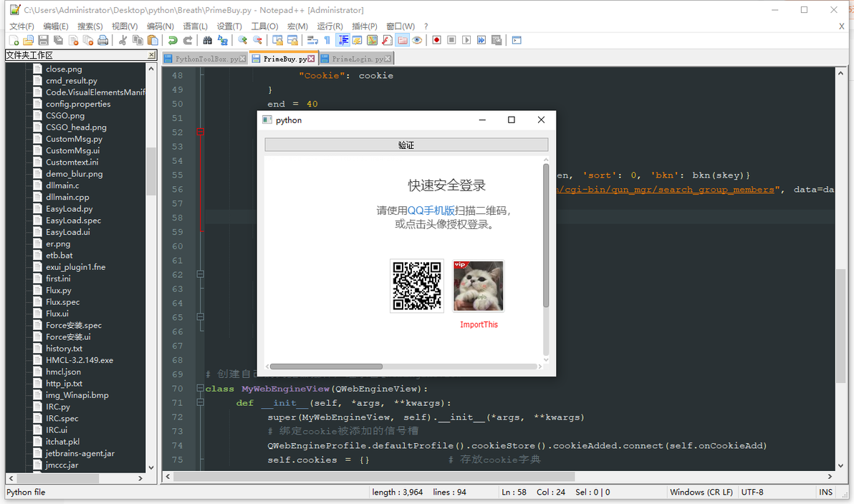
Task: Follow the QQ手机版 link
Action: (x=431, y=210)
